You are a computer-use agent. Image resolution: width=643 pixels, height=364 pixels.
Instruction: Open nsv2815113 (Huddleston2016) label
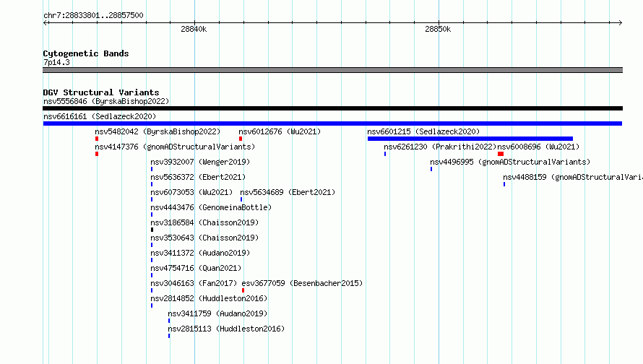(x=226, y=329)
